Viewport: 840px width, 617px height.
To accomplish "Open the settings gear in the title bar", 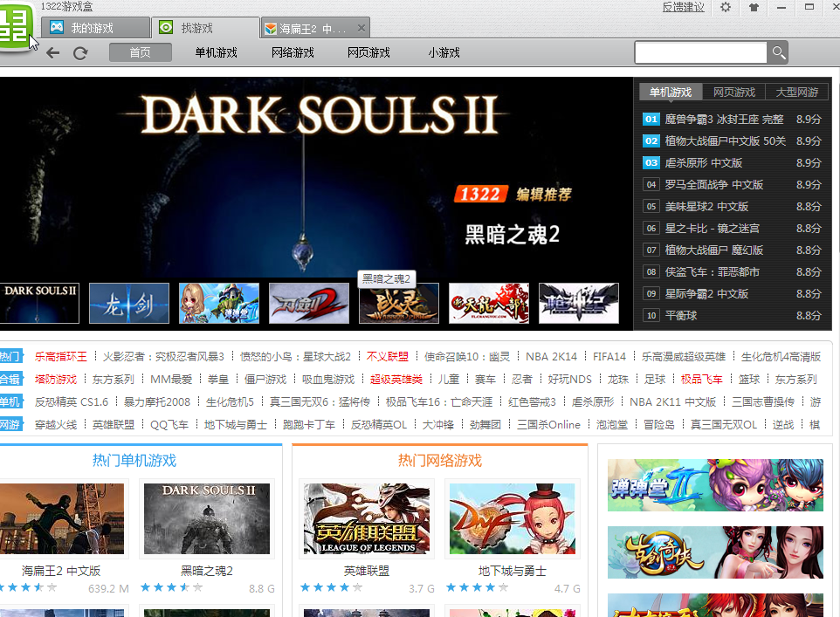I will click(x=726, y=7).
